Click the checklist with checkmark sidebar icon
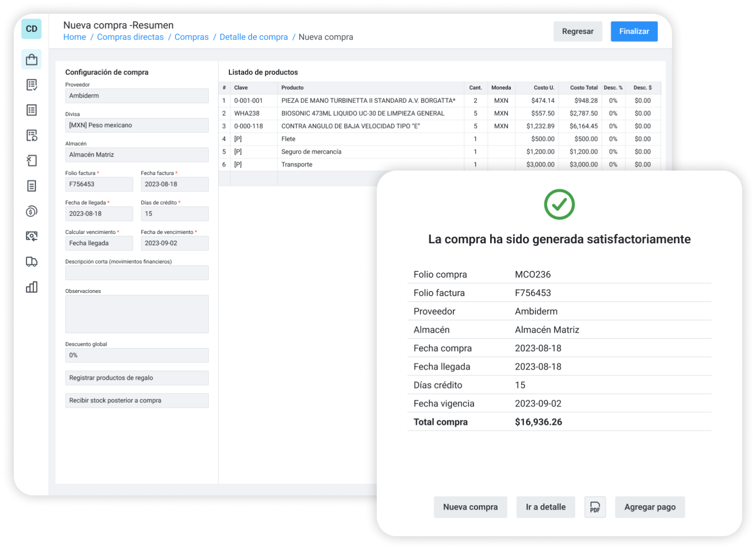756x550 pixels. [31, 85]
